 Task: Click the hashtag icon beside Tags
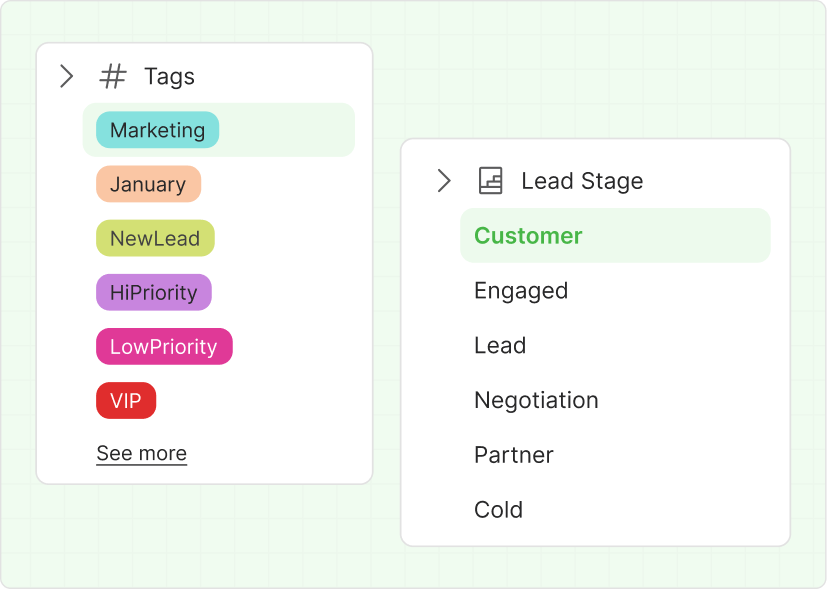coord(114,76)
